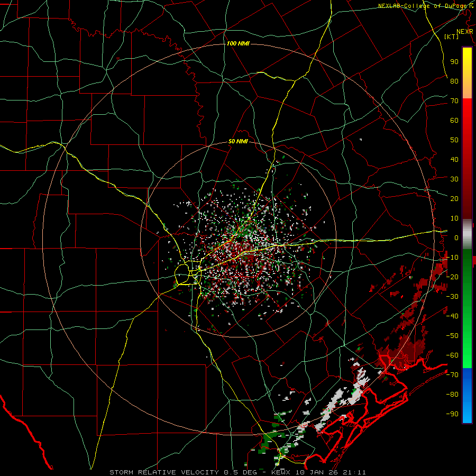Click the -40 value on the velocity scale
This screenshot has width=476, height=476.
click(x=452, y=316)
